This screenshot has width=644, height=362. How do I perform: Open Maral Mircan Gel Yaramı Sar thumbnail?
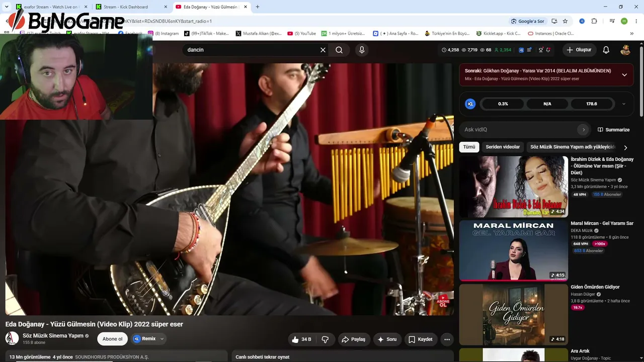[x=513, y=250]
